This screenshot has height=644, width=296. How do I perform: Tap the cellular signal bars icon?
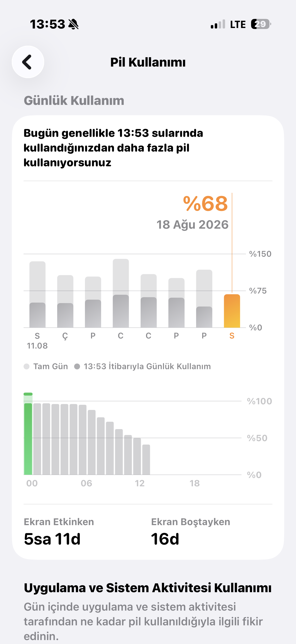tap(218, 24)
